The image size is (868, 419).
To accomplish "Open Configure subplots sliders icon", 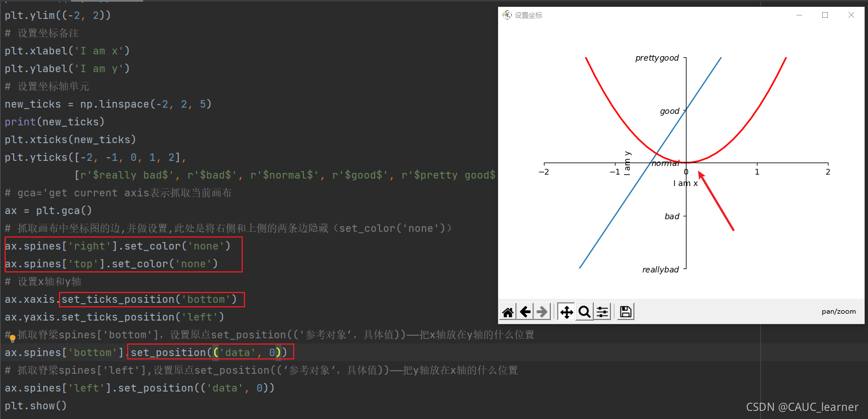I will tap(602, 312).
